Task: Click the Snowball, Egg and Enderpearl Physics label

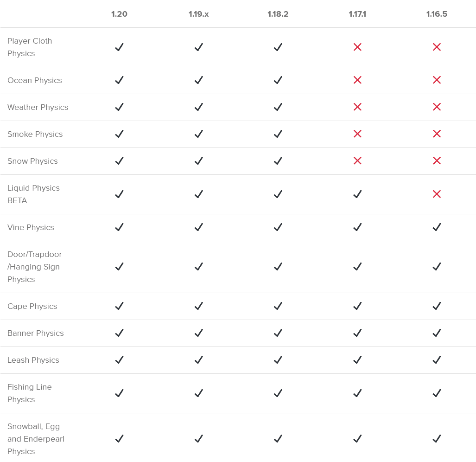Action: (36, 439)
